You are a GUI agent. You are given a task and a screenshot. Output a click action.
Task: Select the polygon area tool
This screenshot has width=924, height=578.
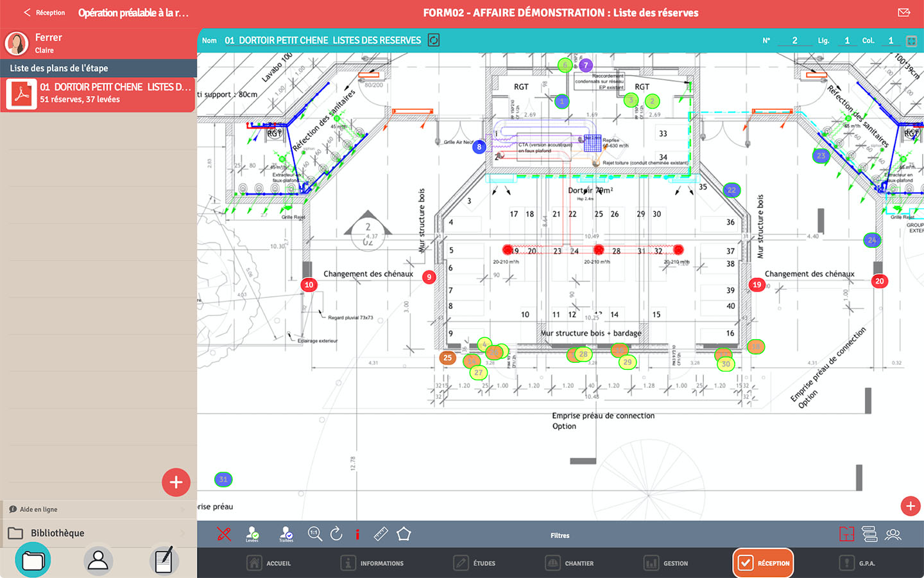point(404,534)
